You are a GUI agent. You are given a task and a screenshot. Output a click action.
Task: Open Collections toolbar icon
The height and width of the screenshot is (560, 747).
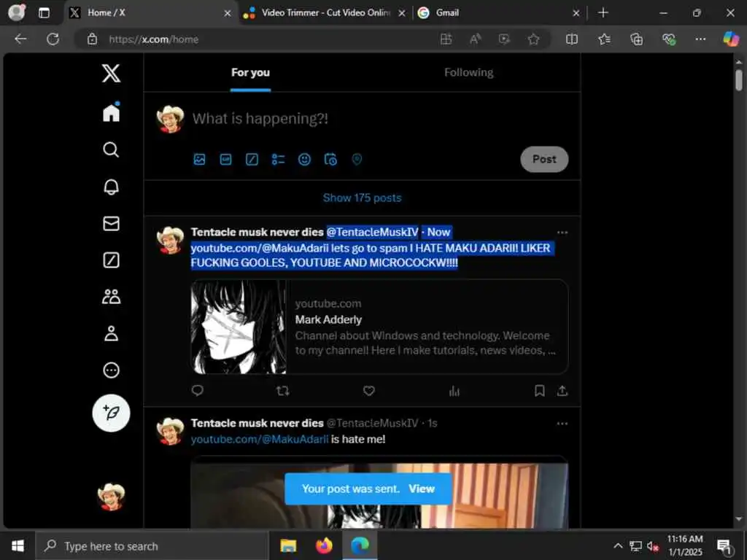(636, 39)
